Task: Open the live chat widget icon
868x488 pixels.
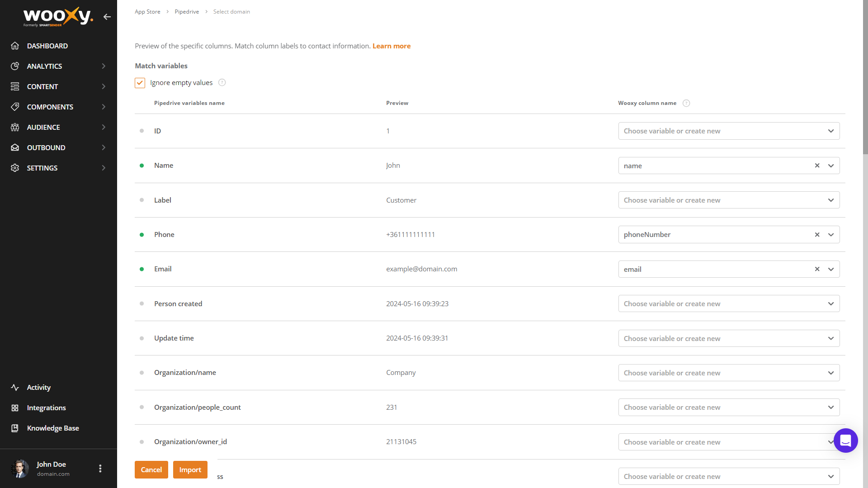Action: [x=845, y=441]
